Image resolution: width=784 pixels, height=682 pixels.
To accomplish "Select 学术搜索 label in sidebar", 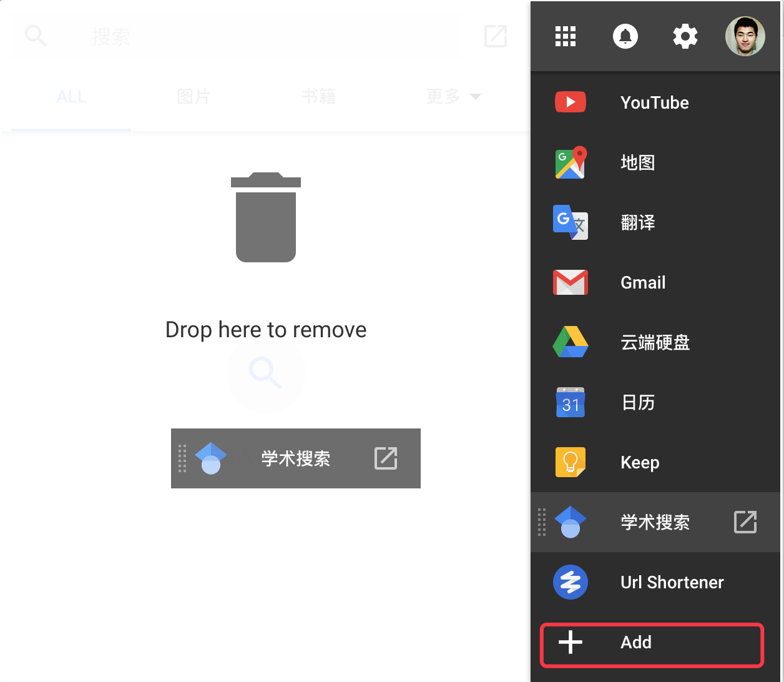I will (655, 522).
